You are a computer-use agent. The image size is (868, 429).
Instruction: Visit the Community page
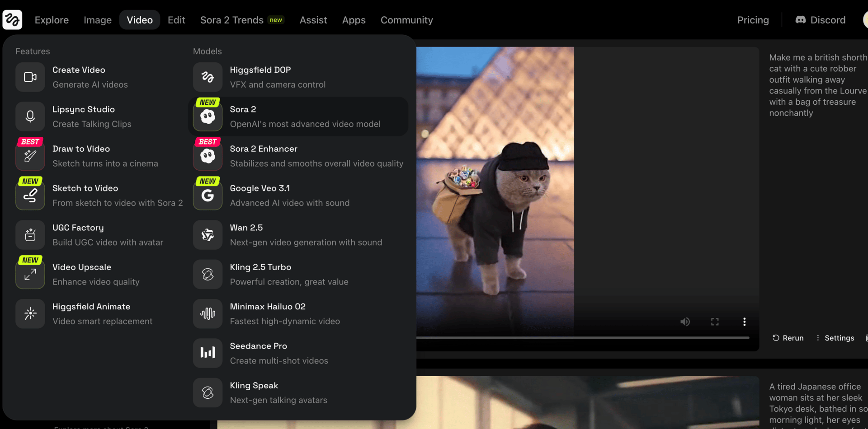pyautogui.click(x=407, y=20)
